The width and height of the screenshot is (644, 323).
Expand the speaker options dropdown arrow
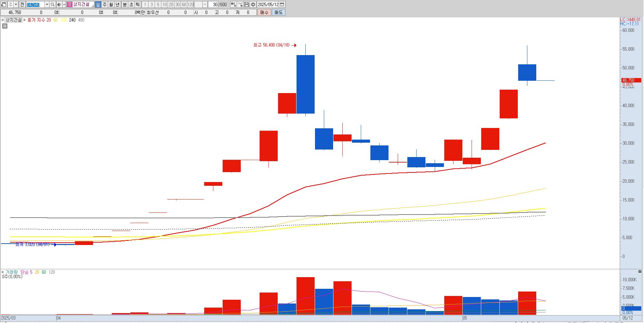coord(64,4)
